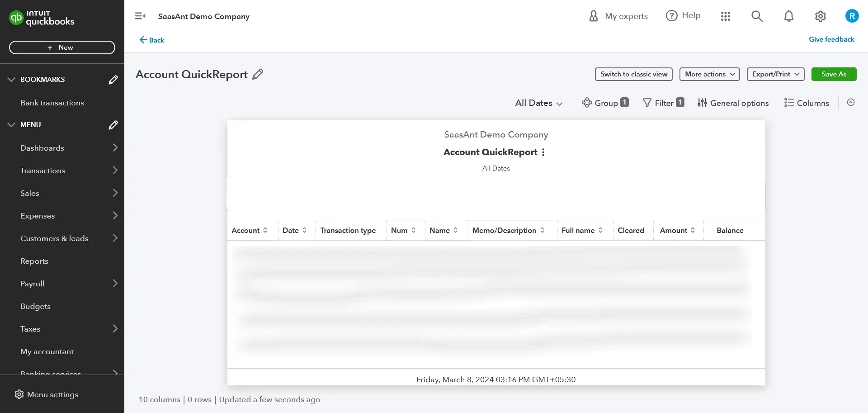
Task: Open General options panel
Action: (733, 103)
